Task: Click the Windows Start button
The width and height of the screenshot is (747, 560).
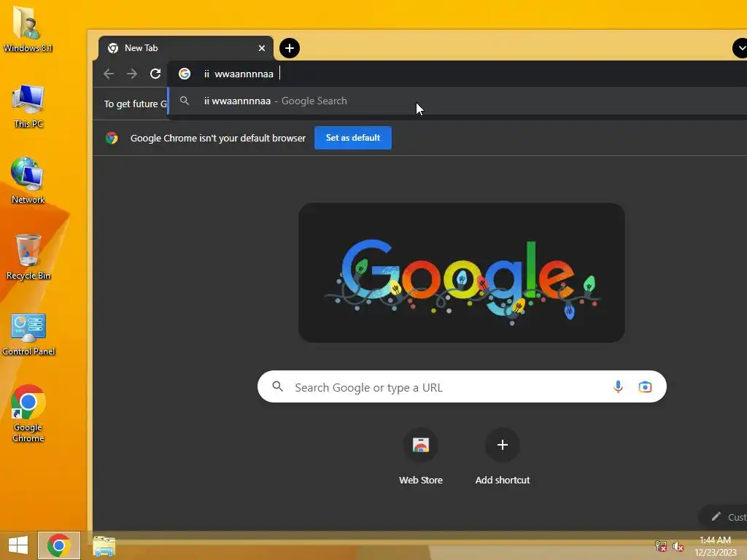Action: [18, 545]
